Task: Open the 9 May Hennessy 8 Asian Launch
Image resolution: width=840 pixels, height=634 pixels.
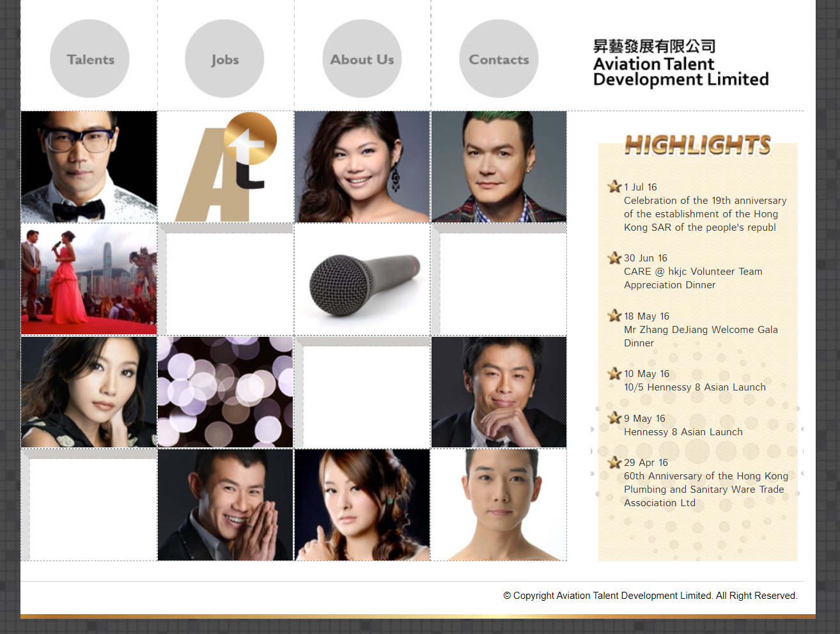Action: (683, 432)
